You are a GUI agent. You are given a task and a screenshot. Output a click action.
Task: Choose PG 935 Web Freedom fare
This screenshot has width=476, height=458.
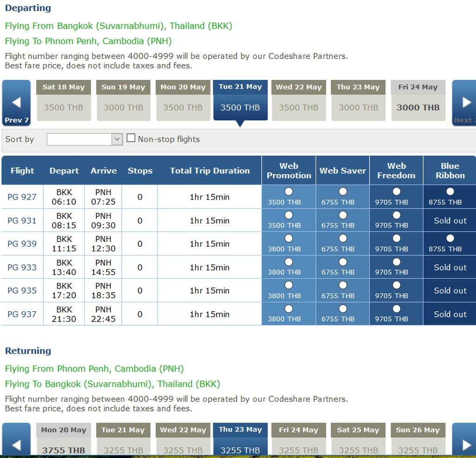point(397,285)
